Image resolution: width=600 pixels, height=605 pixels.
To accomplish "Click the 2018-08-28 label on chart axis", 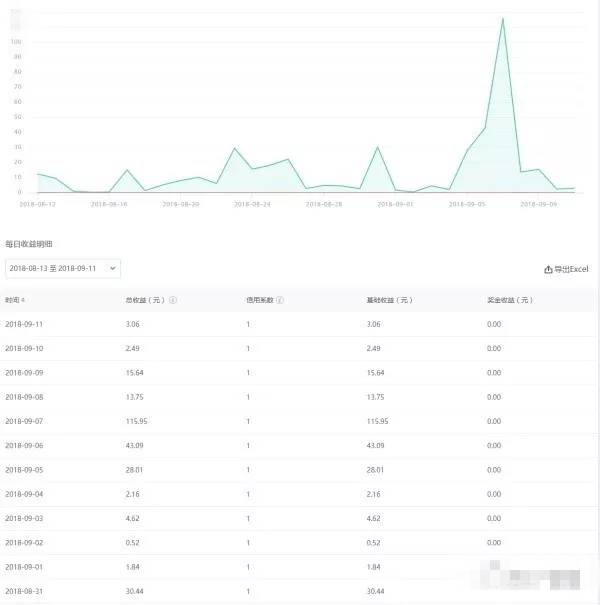I will click(324, 204).
